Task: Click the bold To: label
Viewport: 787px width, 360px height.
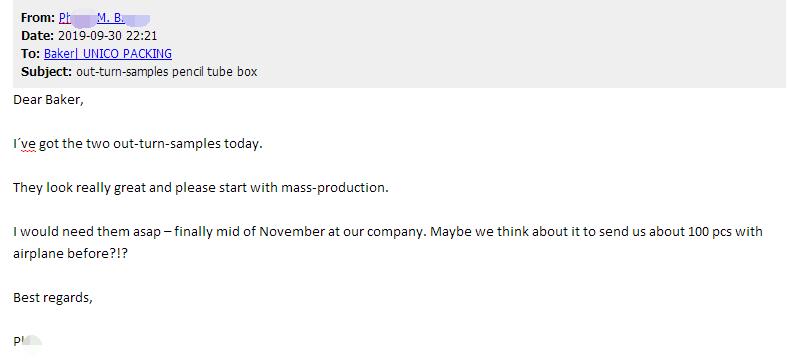Action: click(x=31, y=54)
